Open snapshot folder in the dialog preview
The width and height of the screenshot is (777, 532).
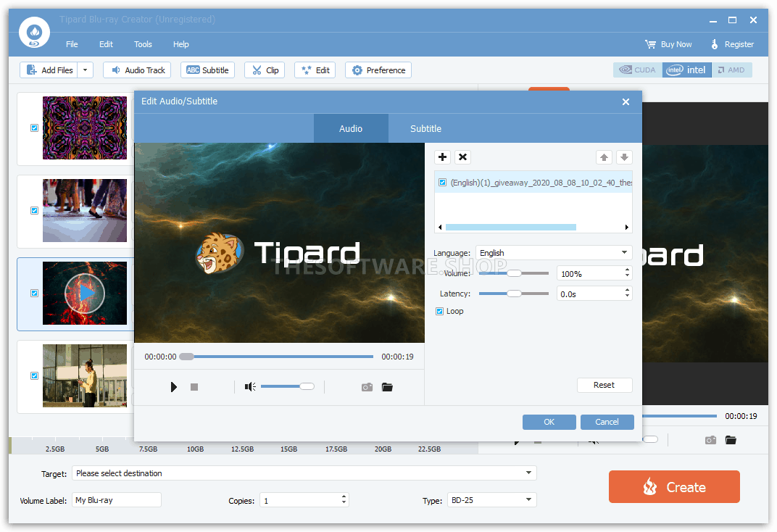pyautogui.click(x=387, y=387)
